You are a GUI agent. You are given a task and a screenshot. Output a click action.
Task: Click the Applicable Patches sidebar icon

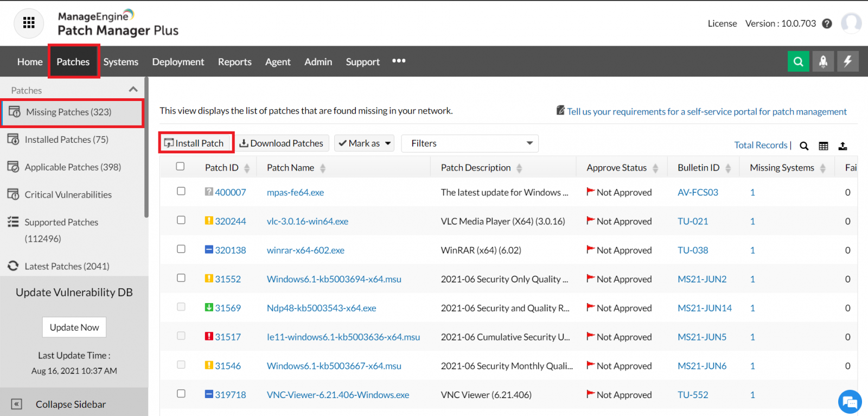tap(13, 167)
